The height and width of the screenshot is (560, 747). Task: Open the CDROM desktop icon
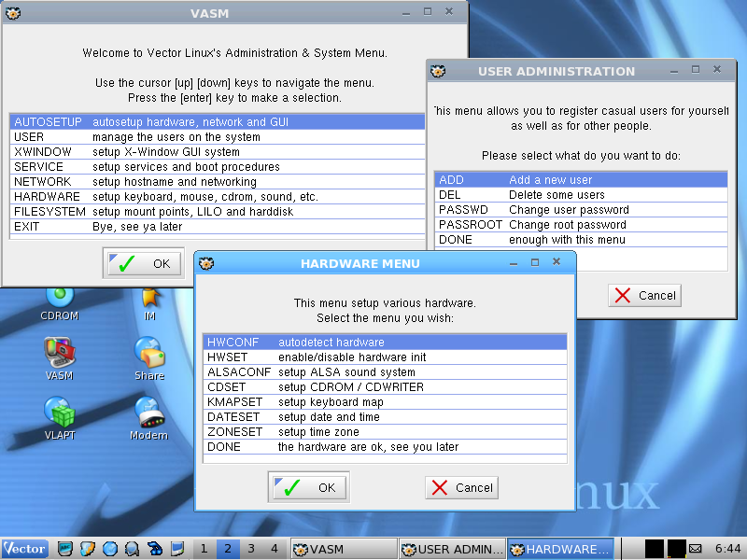click(x=59, y=297)
